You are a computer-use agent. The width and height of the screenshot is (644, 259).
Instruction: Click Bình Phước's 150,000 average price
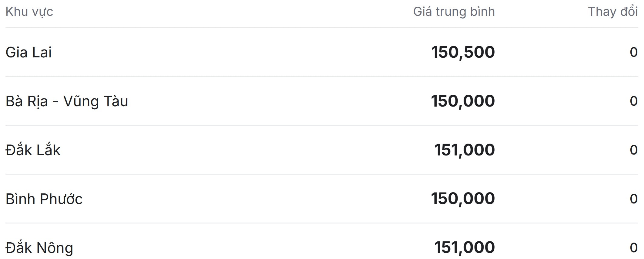pos(463,199)
